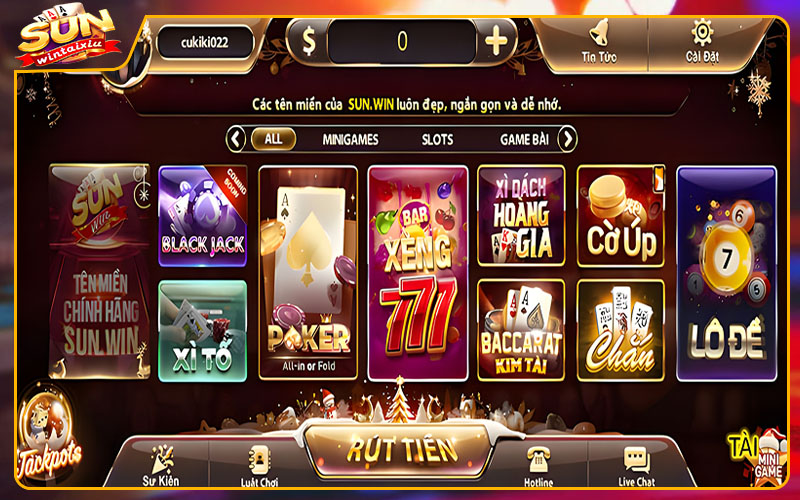Add funds with the plus button
This screenshot has width=800, height=500.
click(496, 40)
